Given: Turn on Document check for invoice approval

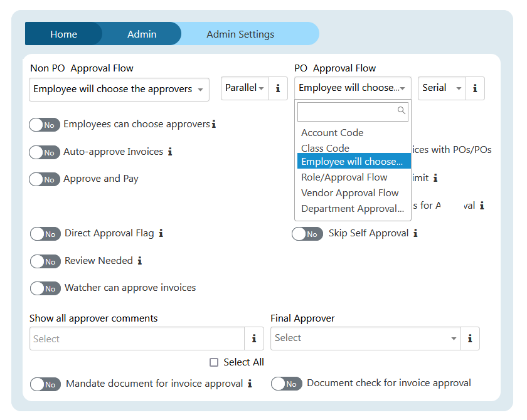Looking at the screenshot, I should 287,384.
